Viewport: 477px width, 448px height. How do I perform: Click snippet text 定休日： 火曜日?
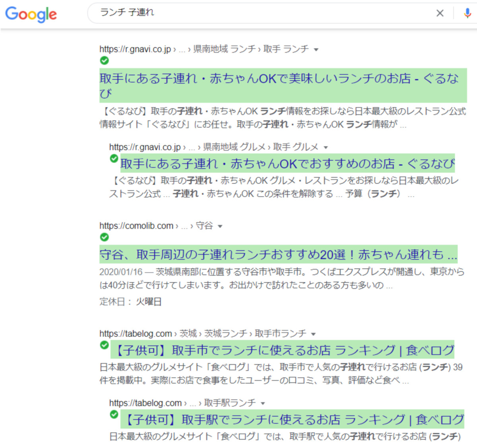(x=130, y=302)
